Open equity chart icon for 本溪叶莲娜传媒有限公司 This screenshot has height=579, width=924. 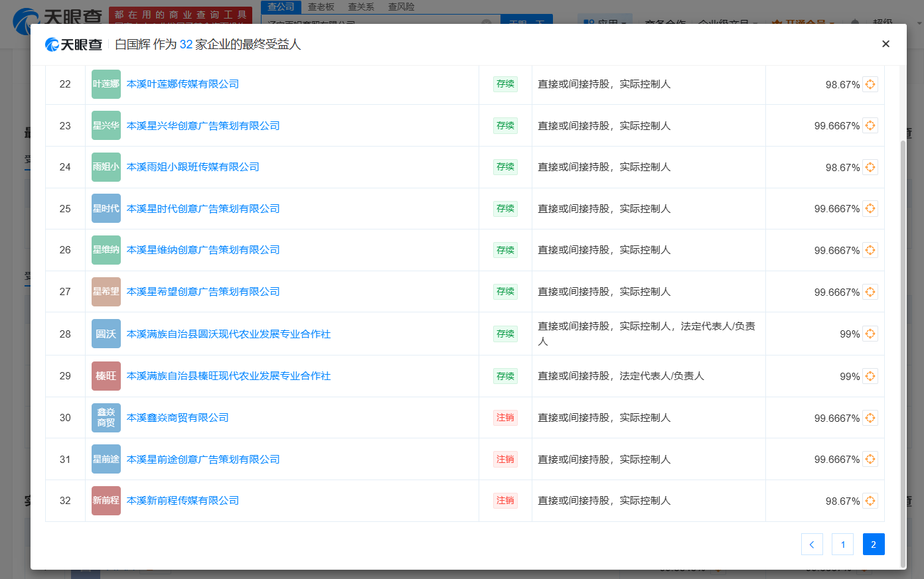pyautogui.click(x=870, y=84)
